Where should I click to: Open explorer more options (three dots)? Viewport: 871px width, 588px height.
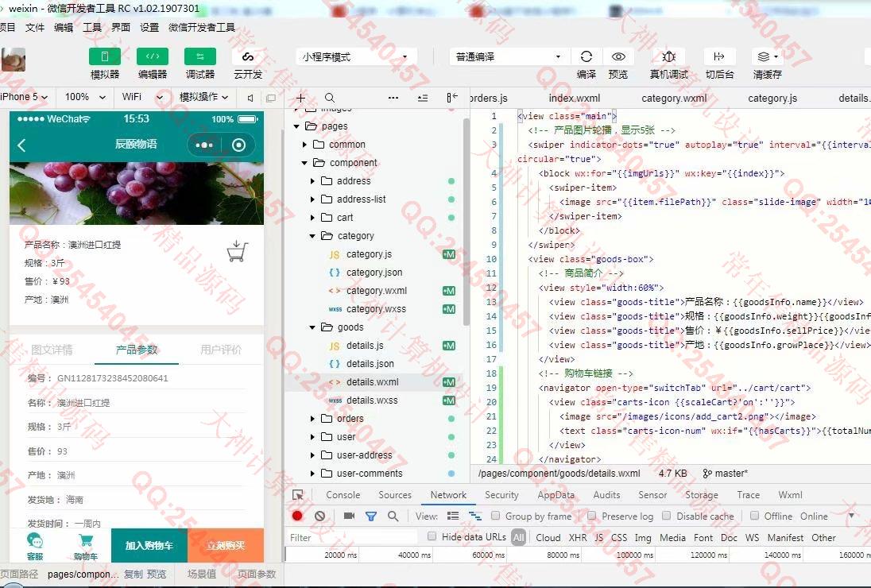(393, 98)
